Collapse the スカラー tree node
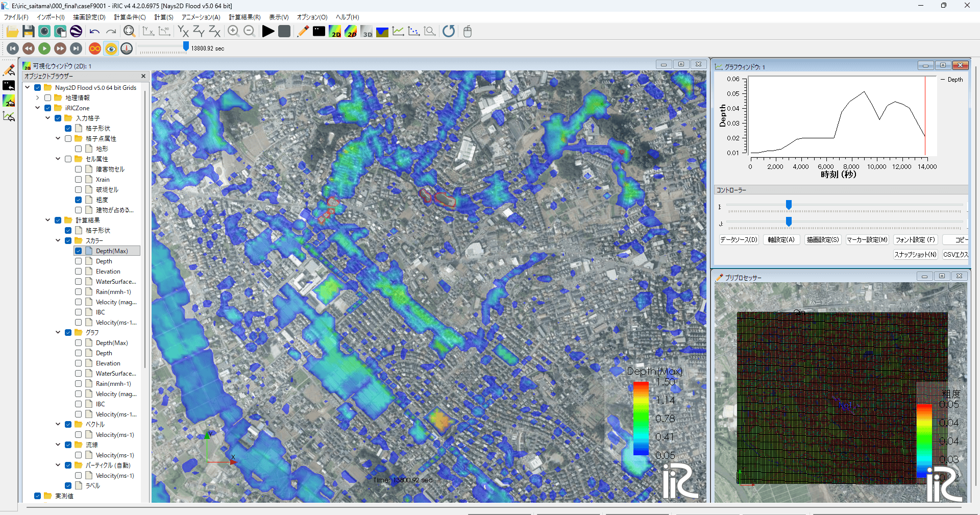Screen dimensions: 980x515 (58, 241)
